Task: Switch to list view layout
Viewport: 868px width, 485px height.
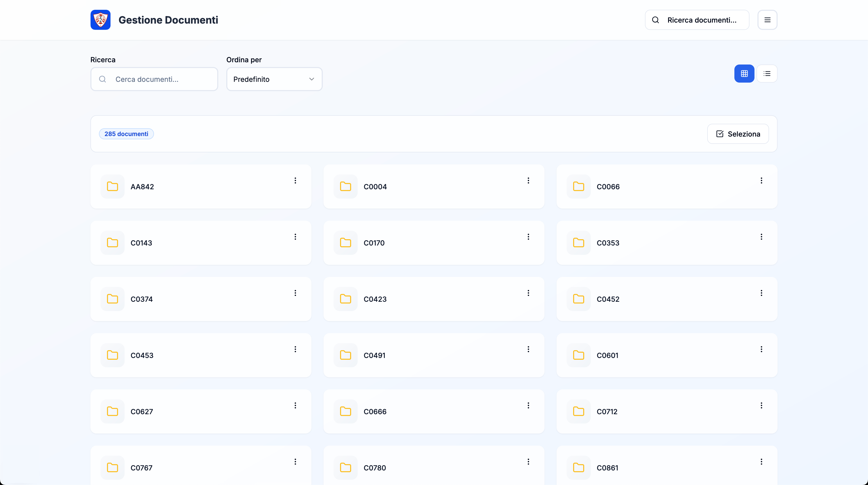Action: click(x=767, y=73)
